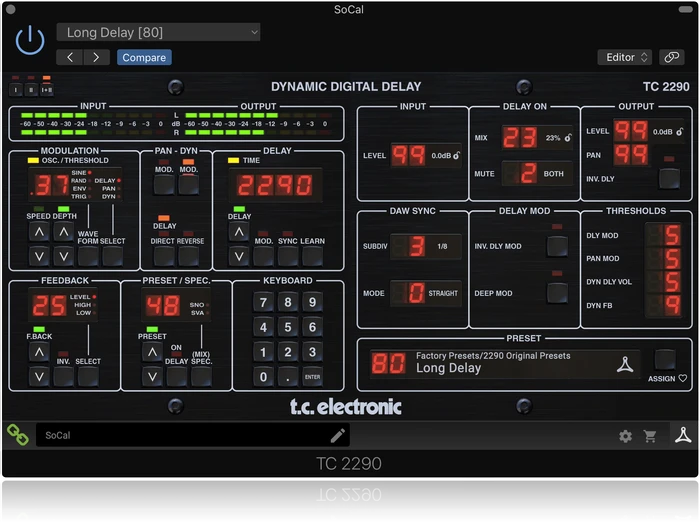The image size is (700, 522).
Task: Open the Editor view dropdown
Action: pyautogui.click(x=625, y=57)
